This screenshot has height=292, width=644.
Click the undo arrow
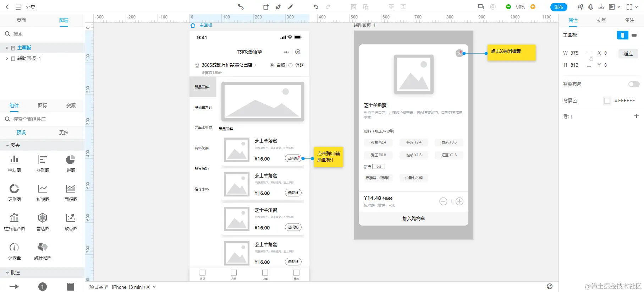316,7
